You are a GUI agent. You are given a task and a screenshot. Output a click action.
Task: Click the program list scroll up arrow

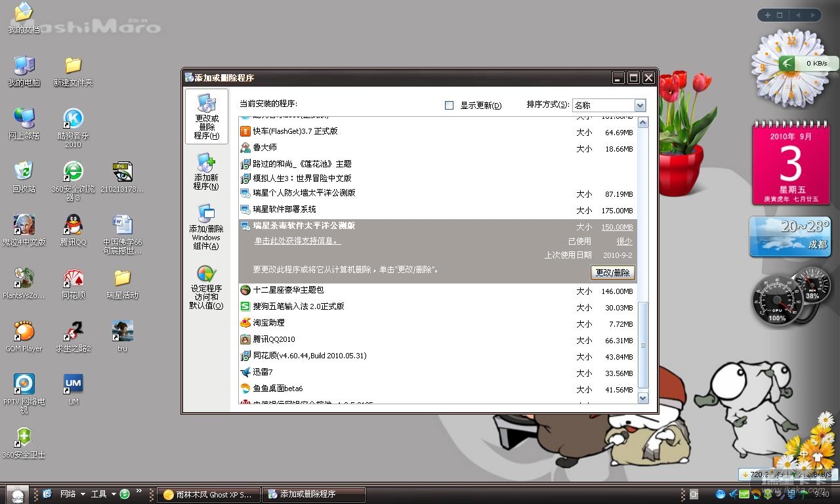[x=642, y=123]
